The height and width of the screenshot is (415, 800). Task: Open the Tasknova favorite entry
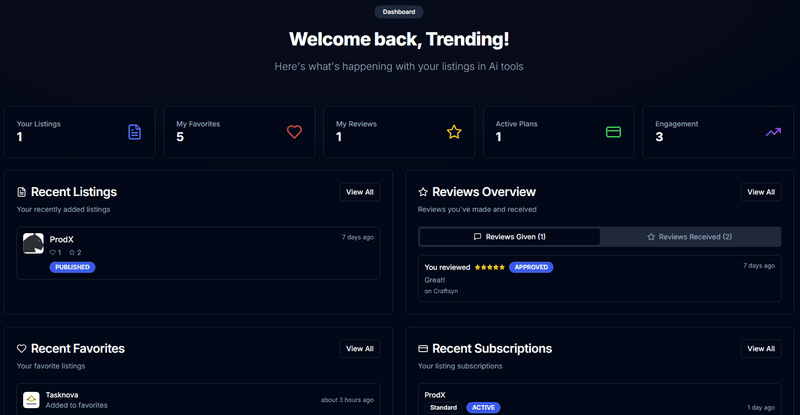pos(198,399)
